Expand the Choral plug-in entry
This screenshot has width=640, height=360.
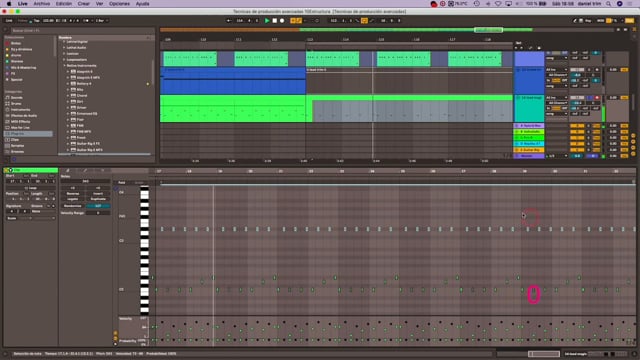pos(68,96)
